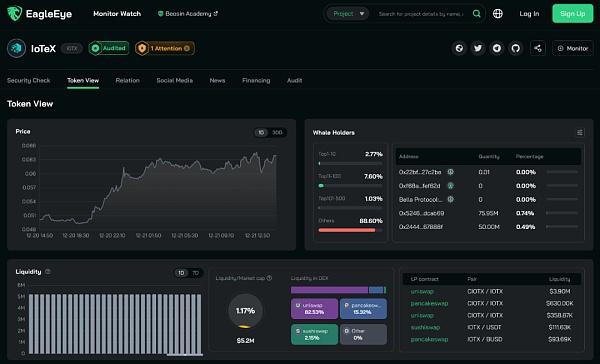Click the Sign Up button

tap(572, 14)
